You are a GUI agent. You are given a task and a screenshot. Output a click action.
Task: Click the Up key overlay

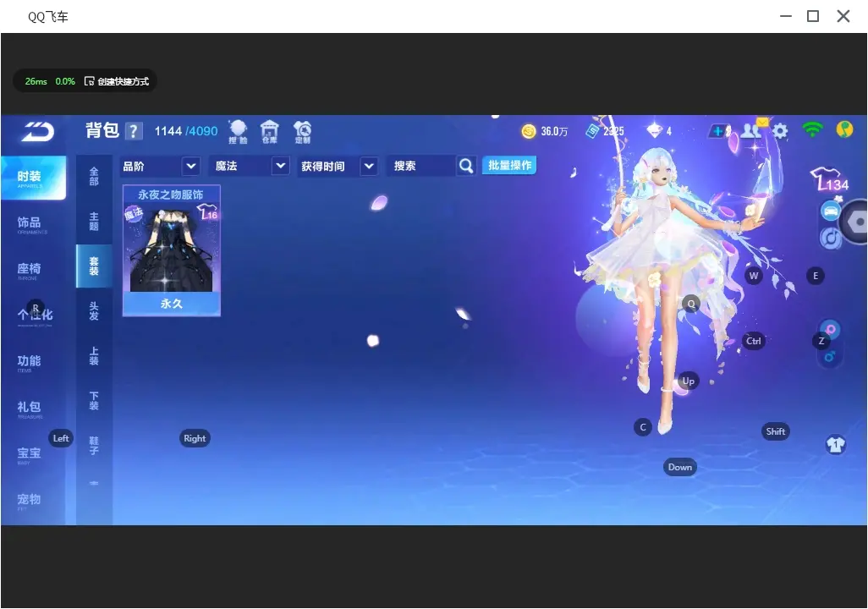pyautogui.click(x=688, y=381)
